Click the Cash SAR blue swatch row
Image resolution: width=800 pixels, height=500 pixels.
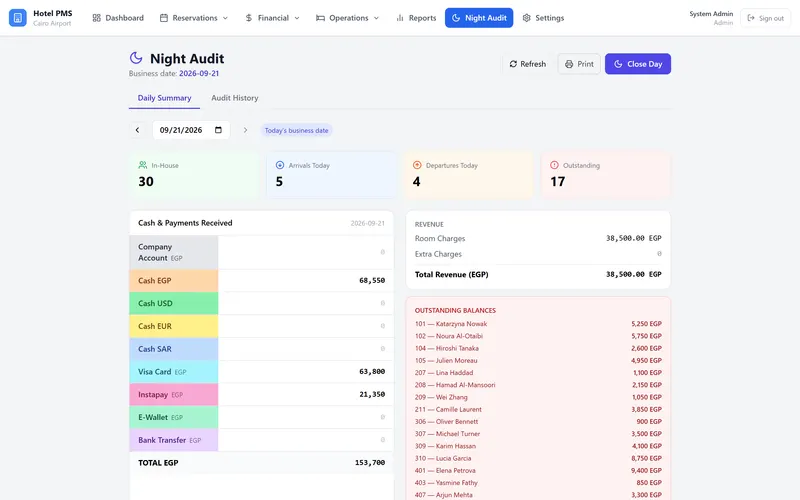pyautogui.click(x=173, y=349)
